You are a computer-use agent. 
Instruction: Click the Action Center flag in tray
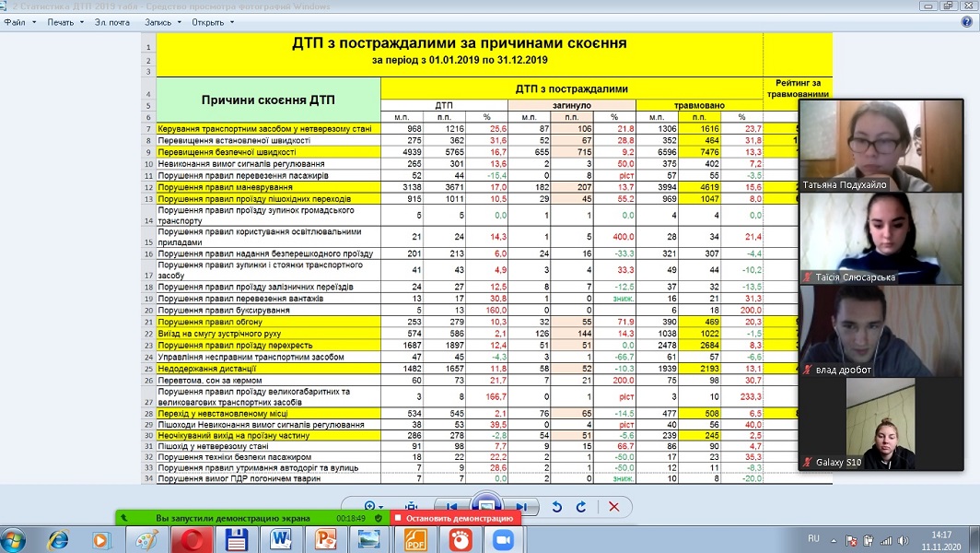point(851,540)
